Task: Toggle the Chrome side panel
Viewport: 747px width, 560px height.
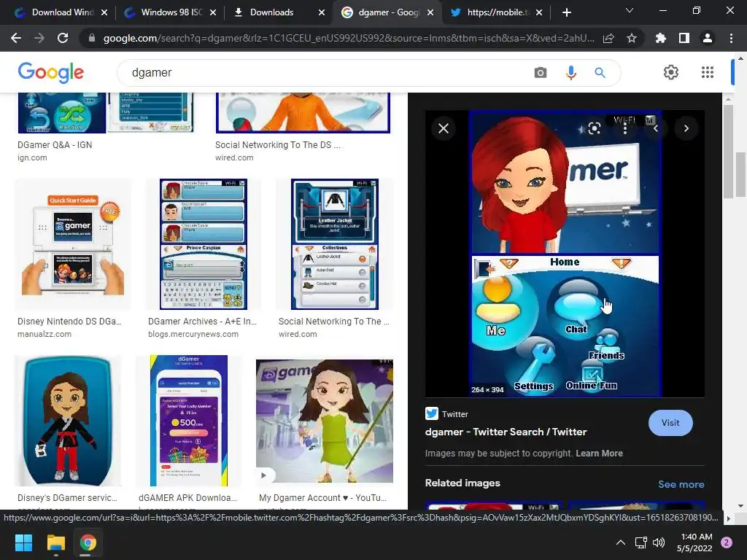Action: [684, 38]
